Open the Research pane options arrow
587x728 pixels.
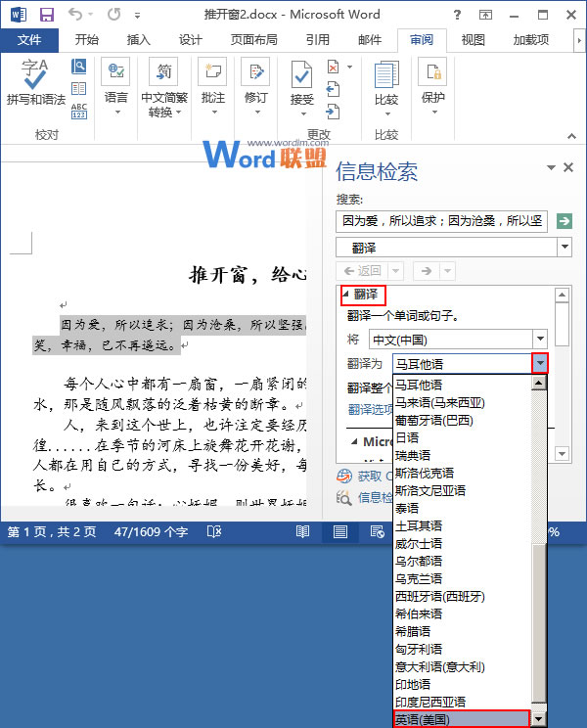click(x=551, y=167)
